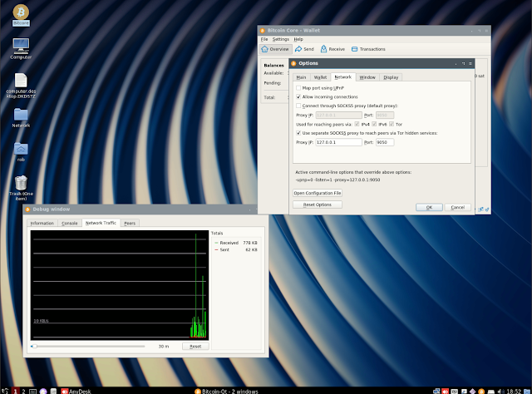The width and height of the screenshot is (532, 394).
Task: Switch to the Display tab in Options
Action: [391, 77]
